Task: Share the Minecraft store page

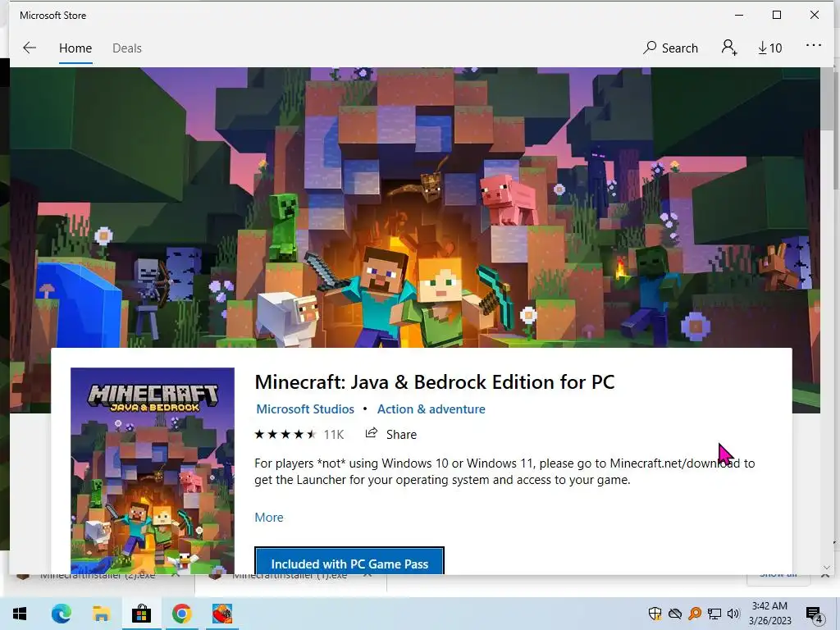Action: click(x=391, y=434)
